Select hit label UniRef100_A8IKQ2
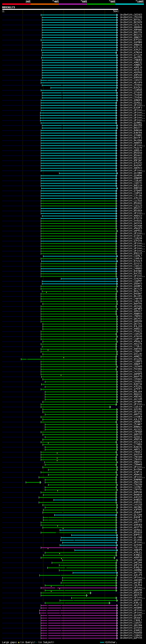Screen dimensions: 146x644 click(131, 306)
